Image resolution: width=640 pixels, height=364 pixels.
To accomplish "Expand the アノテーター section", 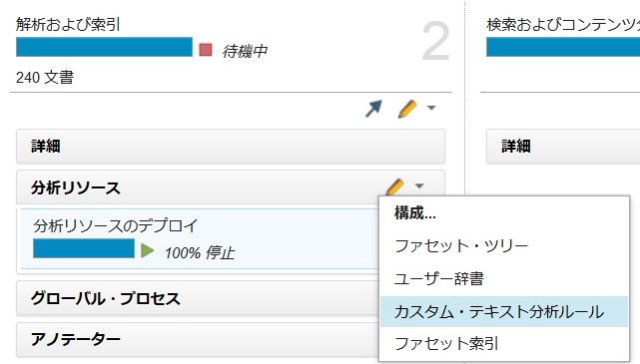I will [x=198, y=339].
